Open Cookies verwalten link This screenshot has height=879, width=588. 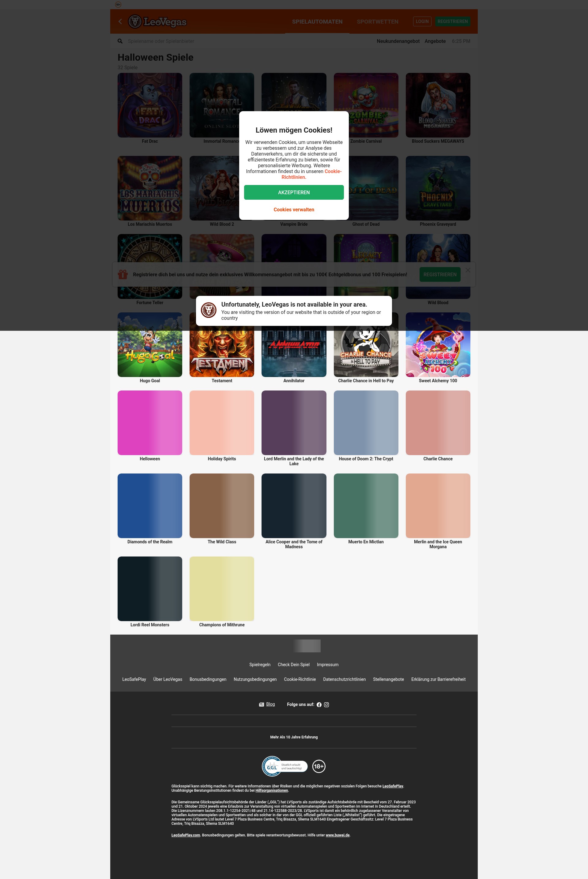(x=294, y=209)
